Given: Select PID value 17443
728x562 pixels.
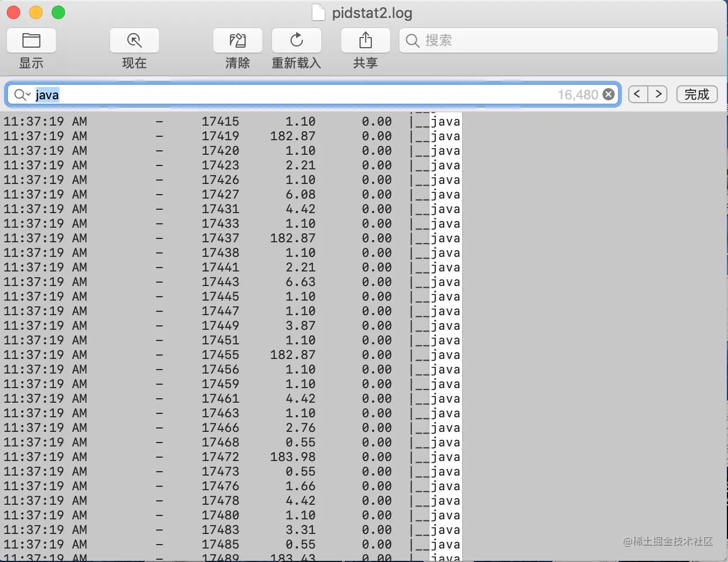Looking at the screenshot, I should coord(220,282).
